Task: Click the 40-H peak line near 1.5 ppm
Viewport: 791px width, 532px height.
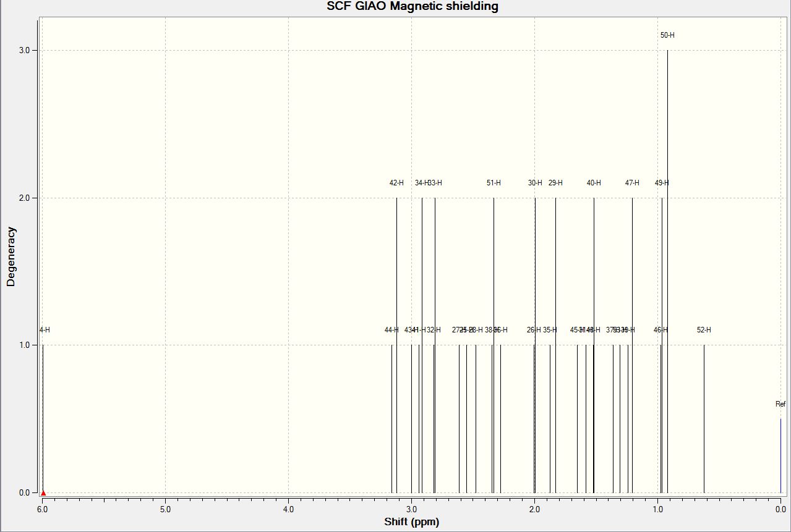Action: pos(594,345)
